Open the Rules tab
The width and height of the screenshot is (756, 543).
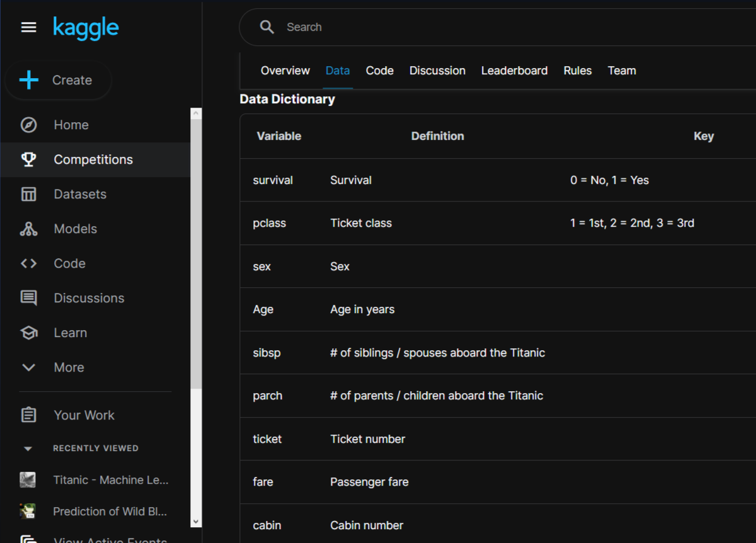577,71
